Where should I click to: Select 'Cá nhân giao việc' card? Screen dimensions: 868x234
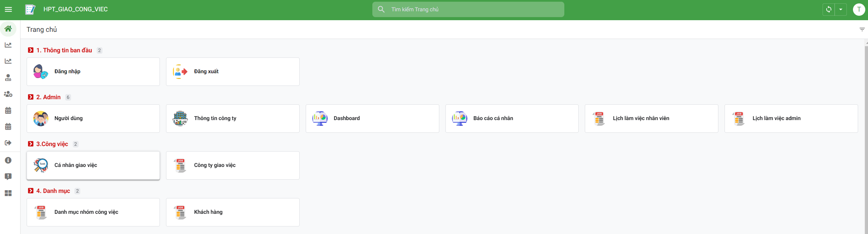(93, 165)
